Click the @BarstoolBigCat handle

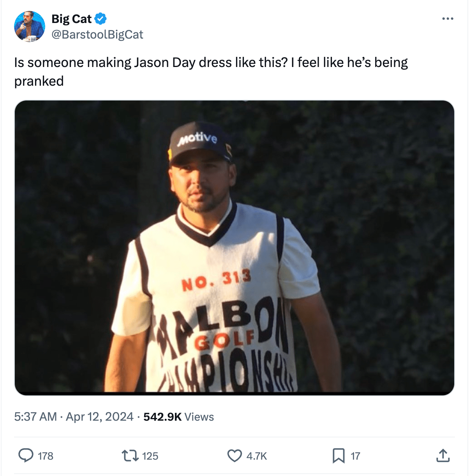pos(97,35)
